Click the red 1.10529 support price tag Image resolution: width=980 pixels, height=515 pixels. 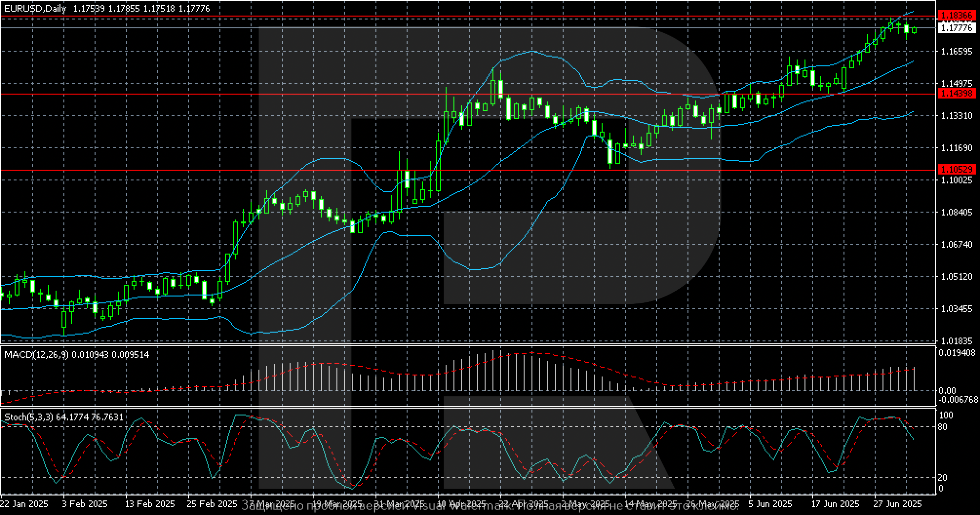[x=956, y=169]
